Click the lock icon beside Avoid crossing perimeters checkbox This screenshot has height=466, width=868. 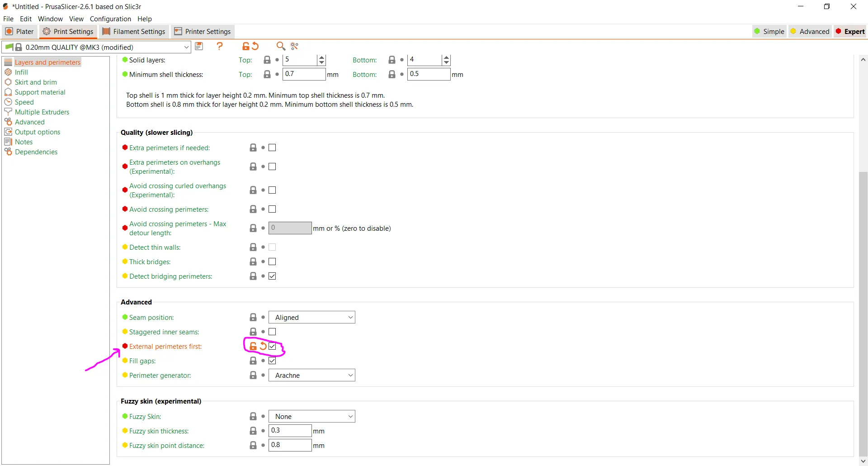click(253, 209)
